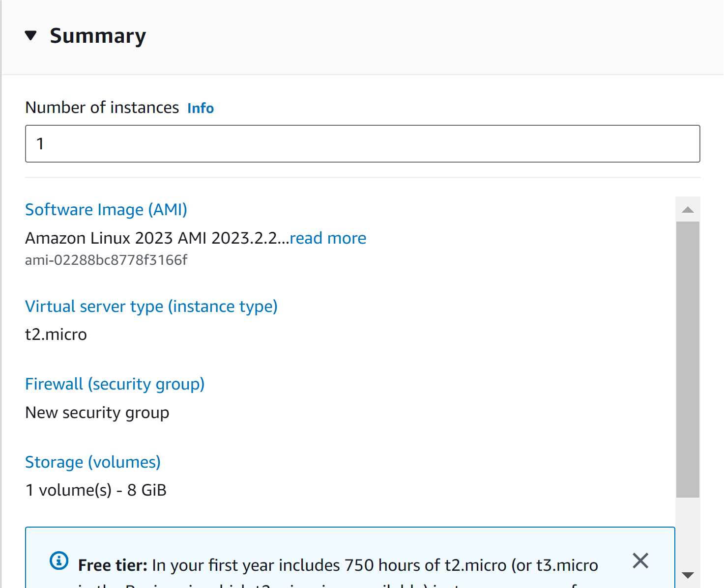The image size is (724, 588).
Task: Click the read more link
Action: click(x=328, y=238)
